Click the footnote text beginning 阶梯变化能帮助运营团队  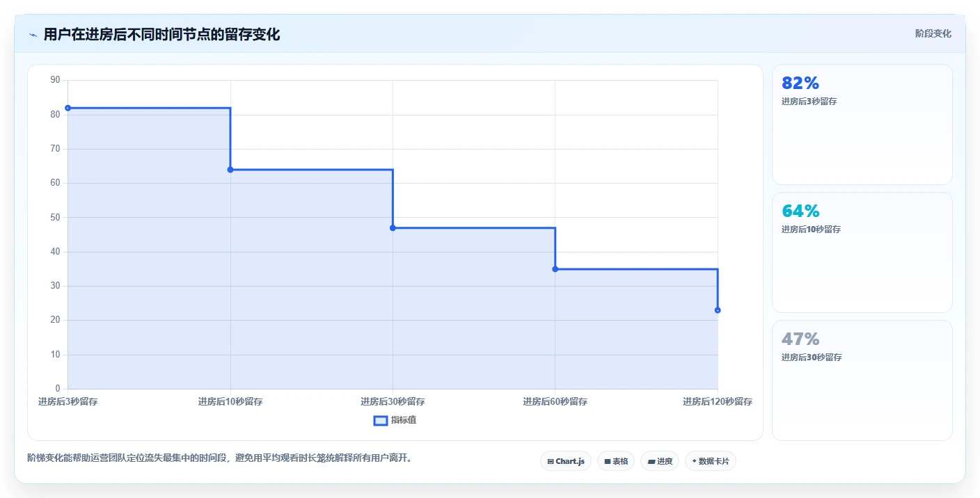[220, 458]
